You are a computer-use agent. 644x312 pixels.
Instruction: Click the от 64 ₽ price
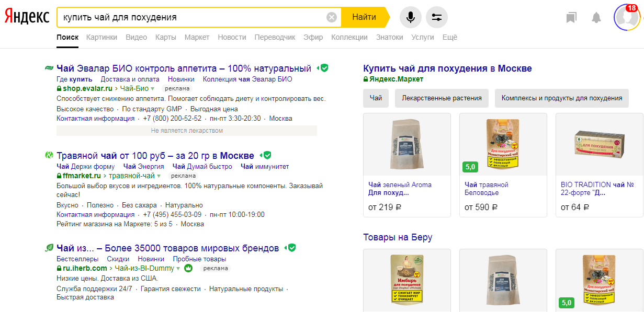575,207
